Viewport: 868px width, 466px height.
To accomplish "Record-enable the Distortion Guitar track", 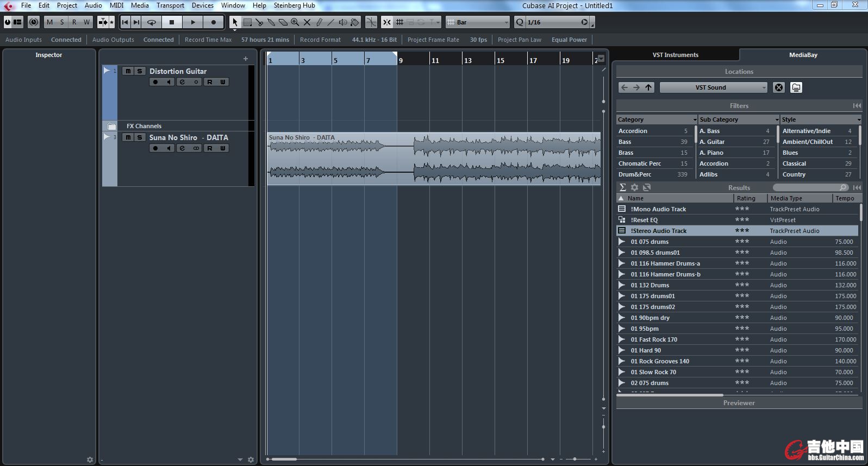I will (155, 82).
